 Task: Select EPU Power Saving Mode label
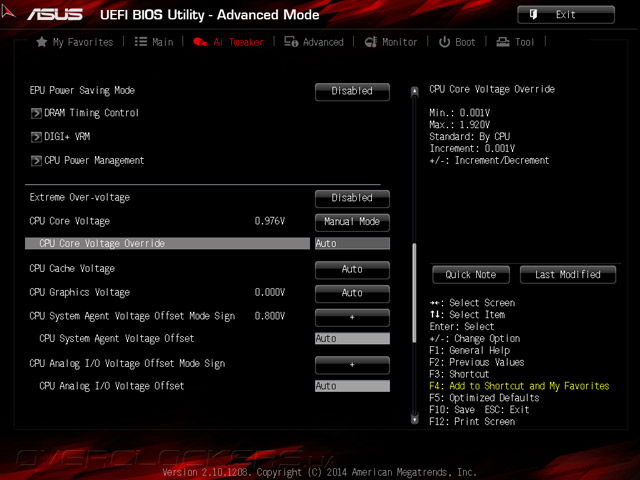82,91
